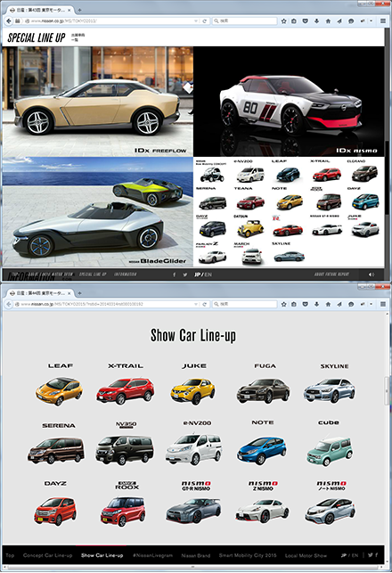Click horizontal scrollbar of bottom window
The image size is (392, 573).
(193, 568)
